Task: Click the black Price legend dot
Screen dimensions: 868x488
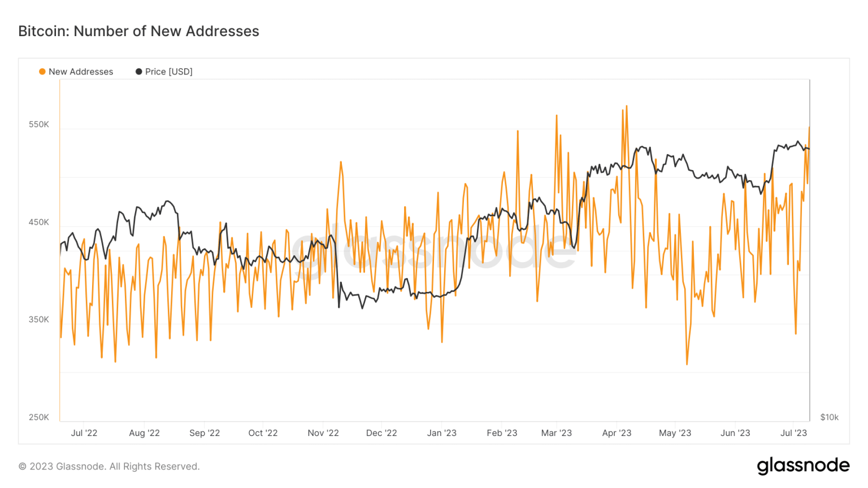Action: 138,72
